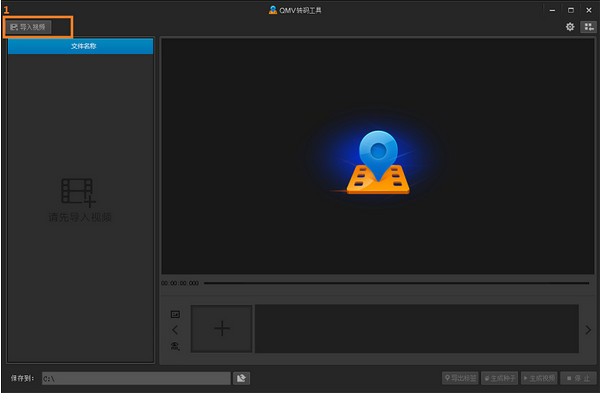Click the delete tag icon below the left chevron
Viewport: 600px width, 393px height.
pyautogui.click(x=175, y=346)
